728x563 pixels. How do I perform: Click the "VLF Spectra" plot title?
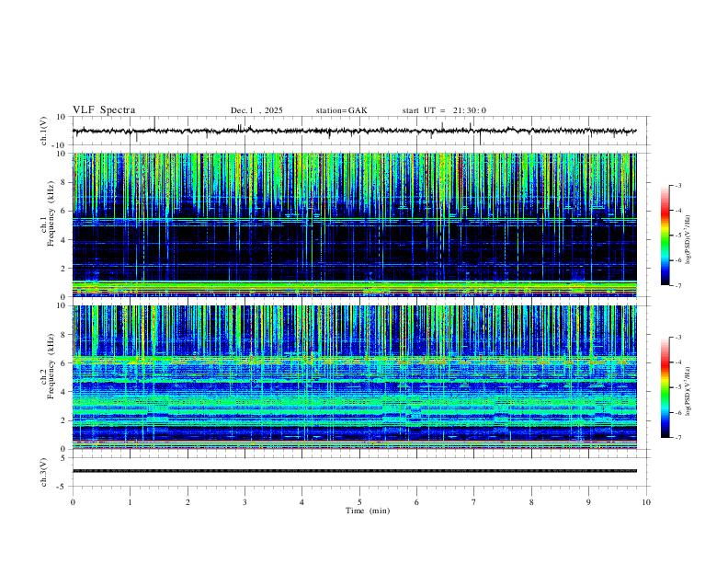pyautogui.click(x=104, y=109)
